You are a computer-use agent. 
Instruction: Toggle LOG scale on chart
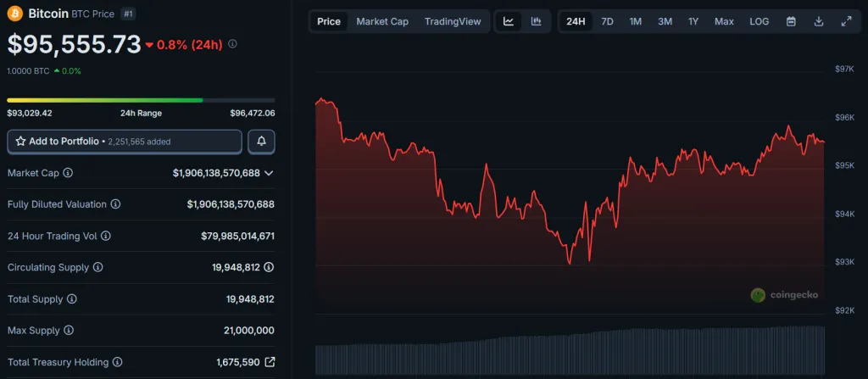click(x=759, y=21)
